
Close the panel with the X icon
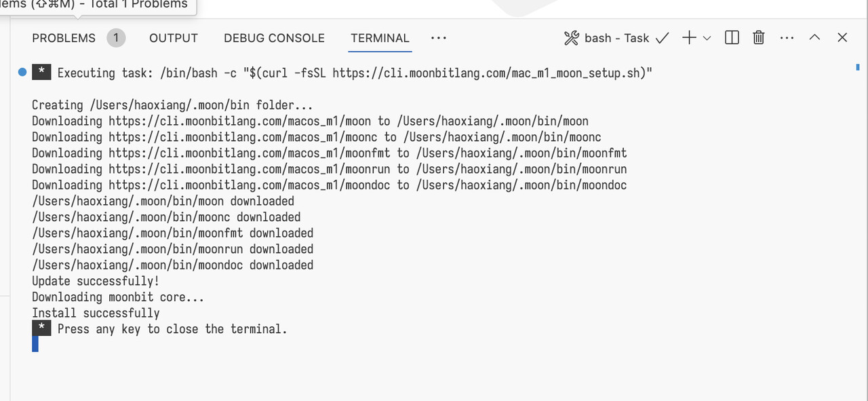pyautogui.click(x=842, y=38)
